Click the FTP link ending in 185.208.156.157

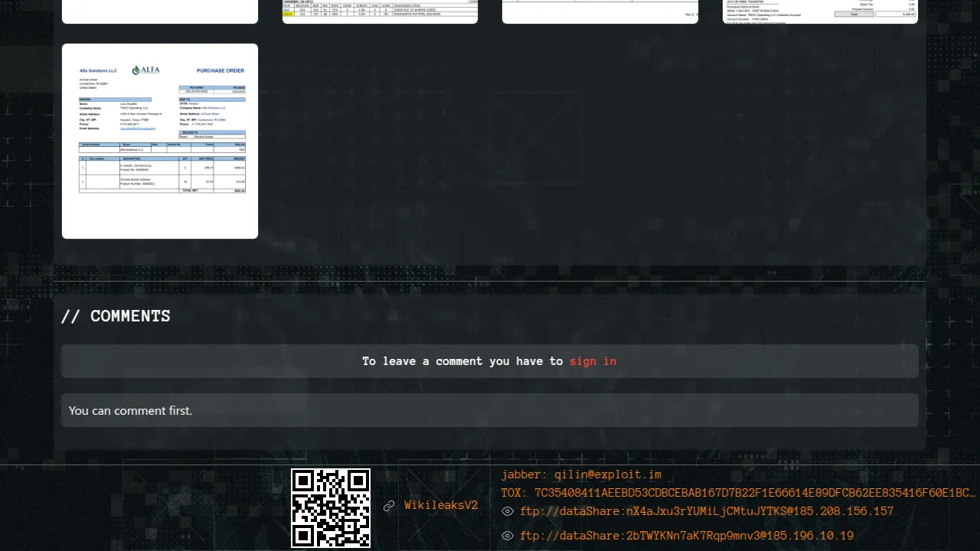pyautogui.click(x=707, y=512)
